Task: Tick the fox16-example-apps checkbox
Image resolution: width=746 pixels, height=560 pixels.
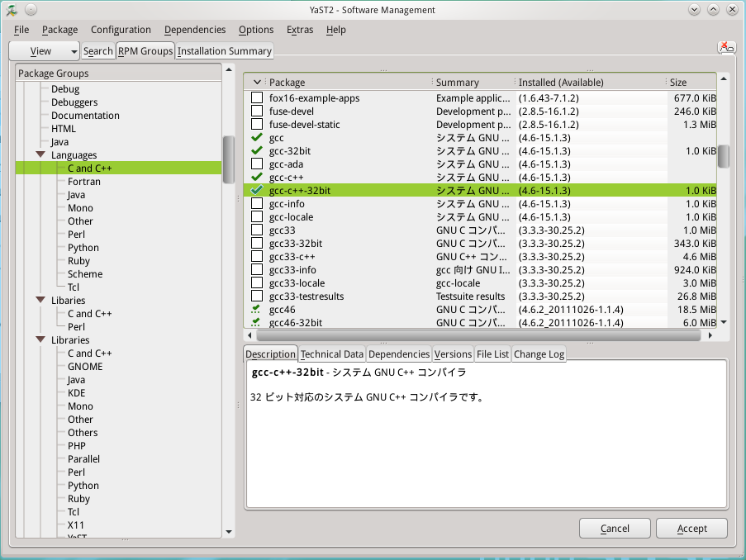Action: [x=257, y=97]
